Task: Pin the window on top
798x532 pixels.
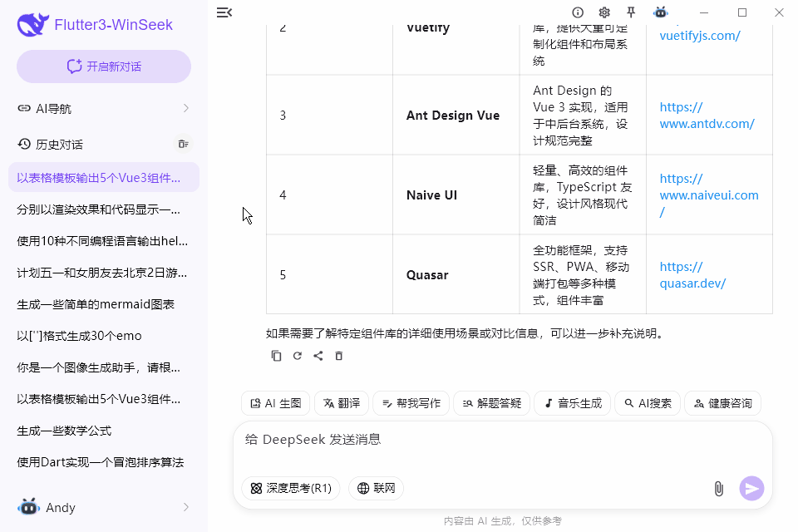Action: (x=631, y=12)
